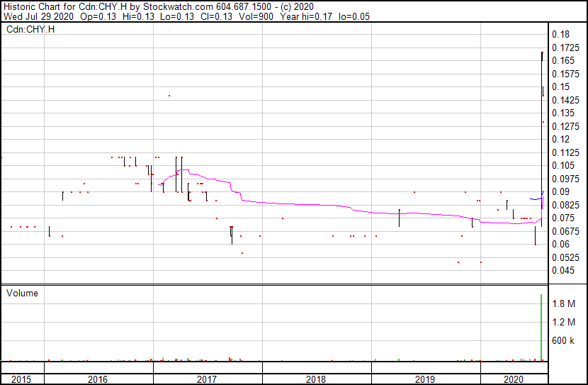Click the 1.2 M volume axis label

point(563,322)
